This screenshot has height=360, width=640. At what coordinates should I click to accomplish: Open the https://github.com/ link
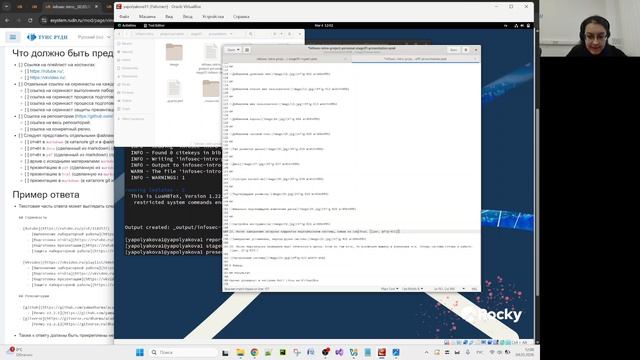pos(95,116)
